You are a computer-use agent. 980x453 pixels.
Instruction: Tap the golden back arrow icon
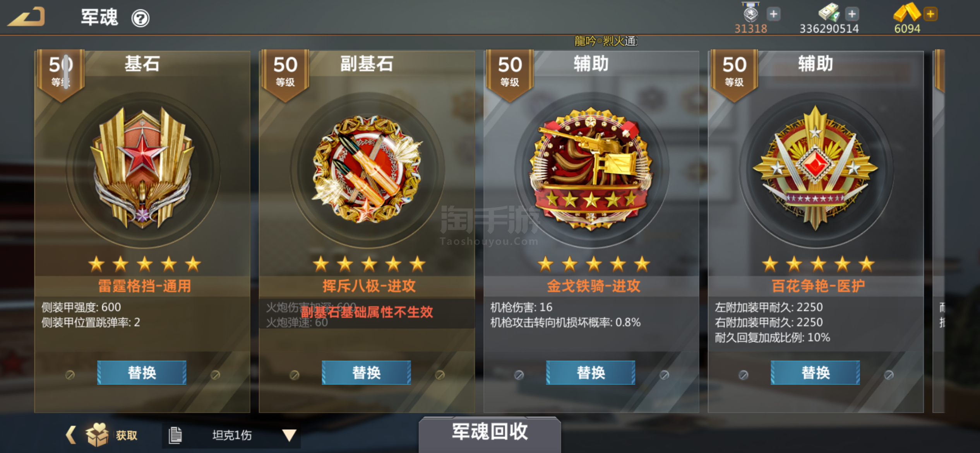(26, 17)
